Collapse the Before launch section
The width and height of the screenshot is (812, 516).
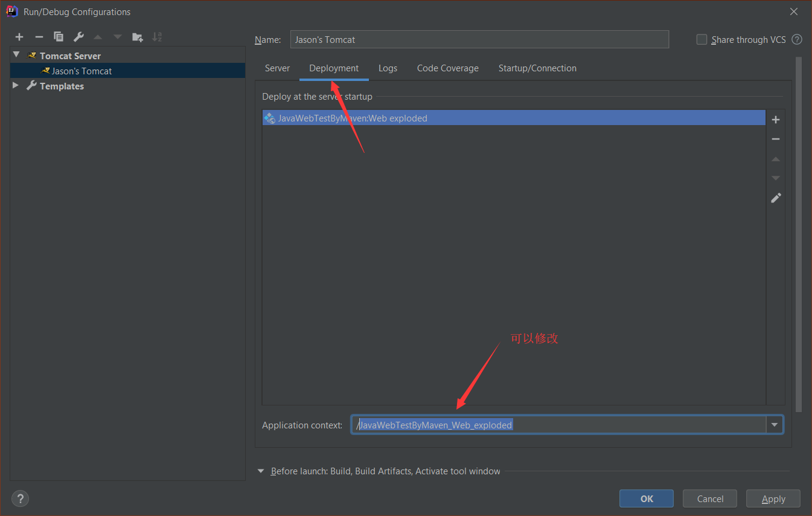(261, 471)
